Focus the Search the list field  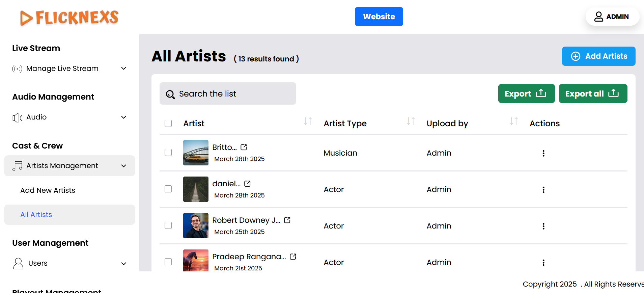click(x=228, y=94)
